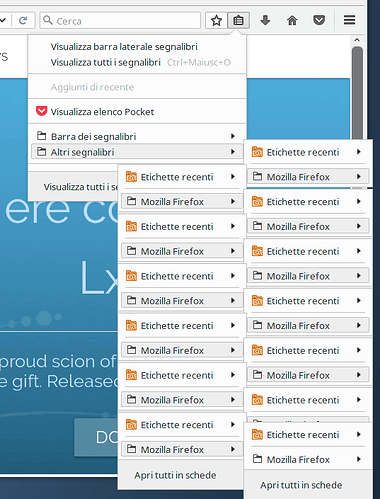Image resolution: width=380 pixels, height=499 pixels.
Task: Click the red Pocket icon beside Visualizza elenco Pocket
Action: 41,111
